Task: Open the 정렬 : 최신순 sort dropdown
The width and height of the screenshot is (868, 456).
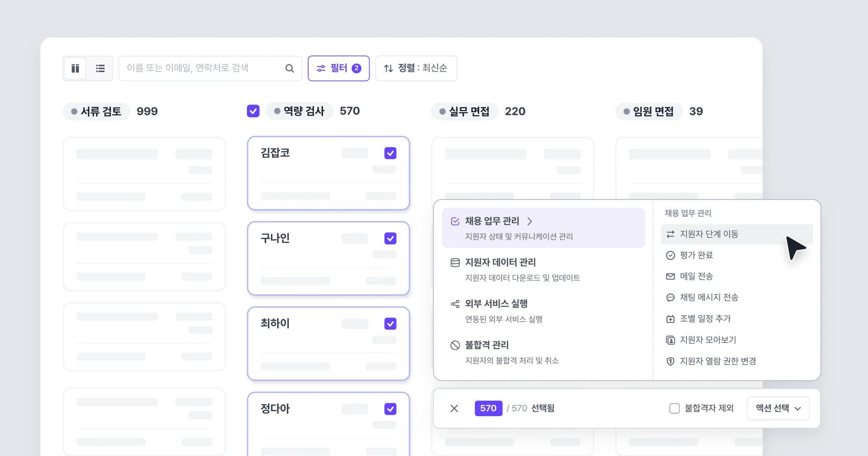Action: (416, 68)
